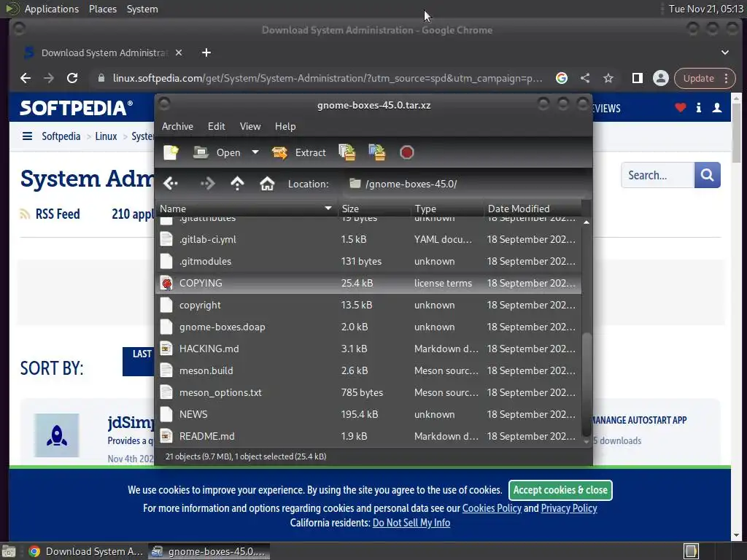Click the Chrome Update button
Screen dimensions: 747x560
click(x=698, y=78)
